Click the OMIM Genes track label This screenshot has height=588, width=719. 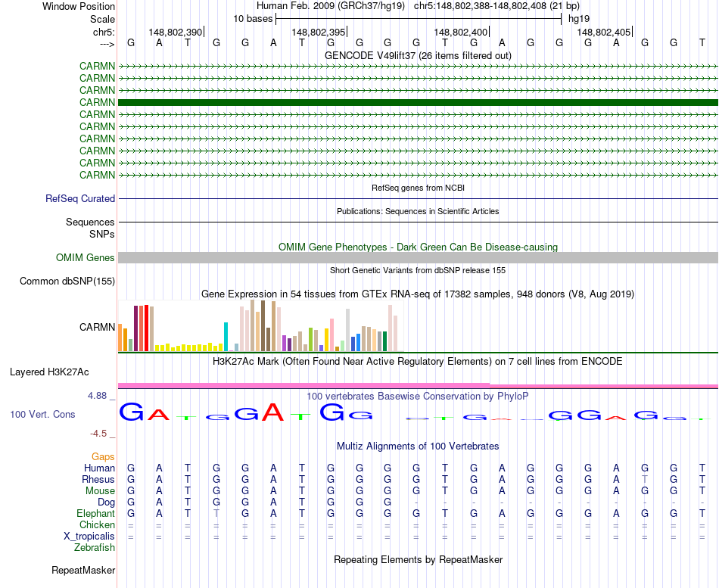86,258
